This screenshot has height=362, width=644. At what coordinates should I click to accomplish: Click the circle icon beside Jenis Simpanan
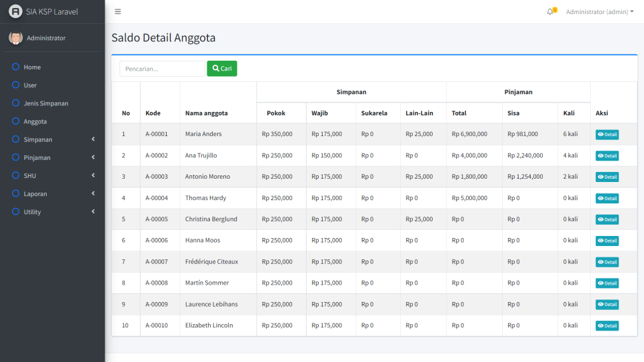(x=15, y=103)
